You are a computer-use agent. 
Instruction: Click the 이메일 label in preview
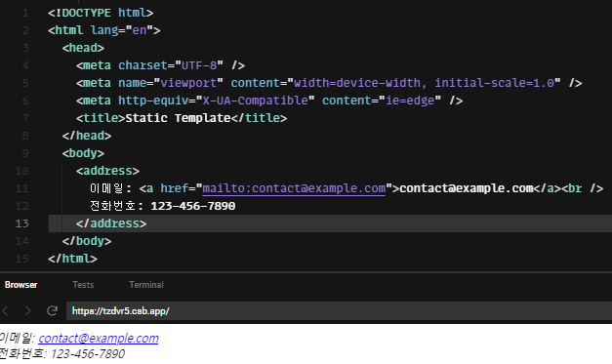16,338
